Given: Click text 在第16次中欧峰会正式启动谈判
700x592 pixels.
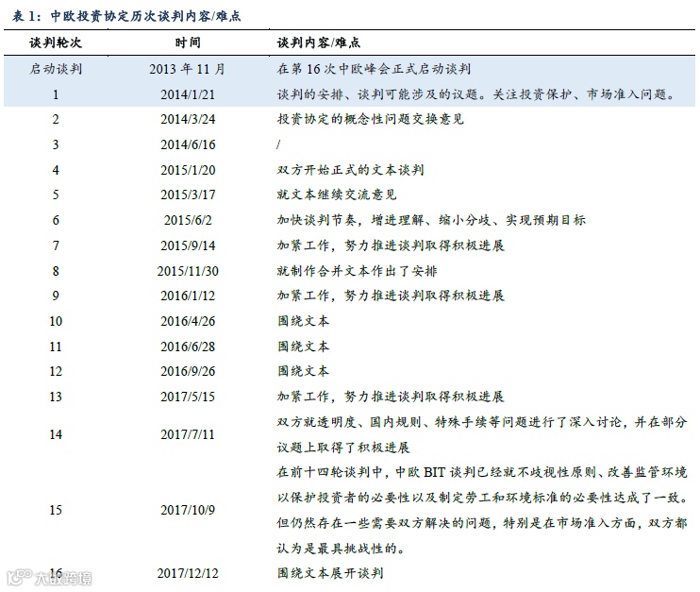Looking at the screenshot, I should pos(375,69).
